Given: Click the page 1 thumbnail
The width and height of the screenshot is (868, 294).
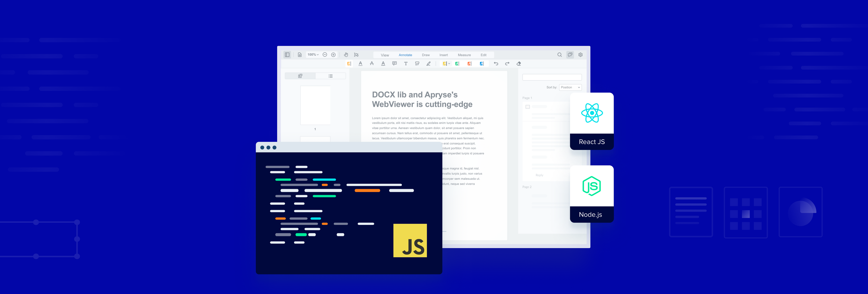Looking at the screenshot, I should pos(315,105).
